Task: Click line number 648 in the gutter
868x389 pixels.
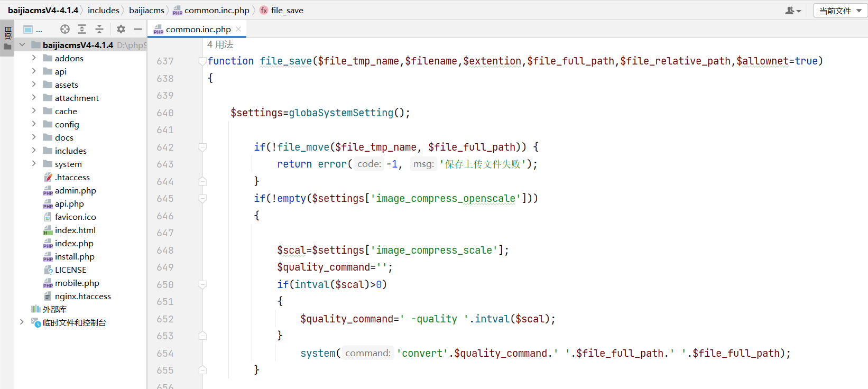Action: tap(165, 251)
